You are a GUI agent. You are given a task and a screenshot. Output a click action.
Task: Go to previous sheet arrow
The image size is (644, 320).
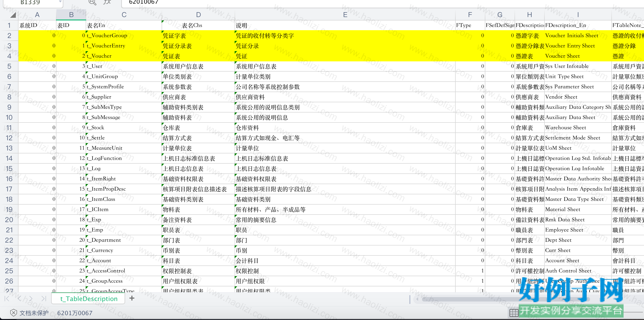[19, 299]
